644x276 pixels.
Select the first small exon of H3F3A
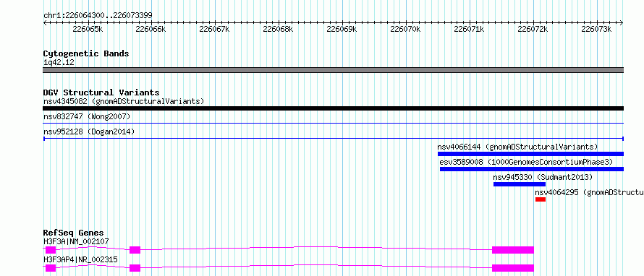coord(50,250)
